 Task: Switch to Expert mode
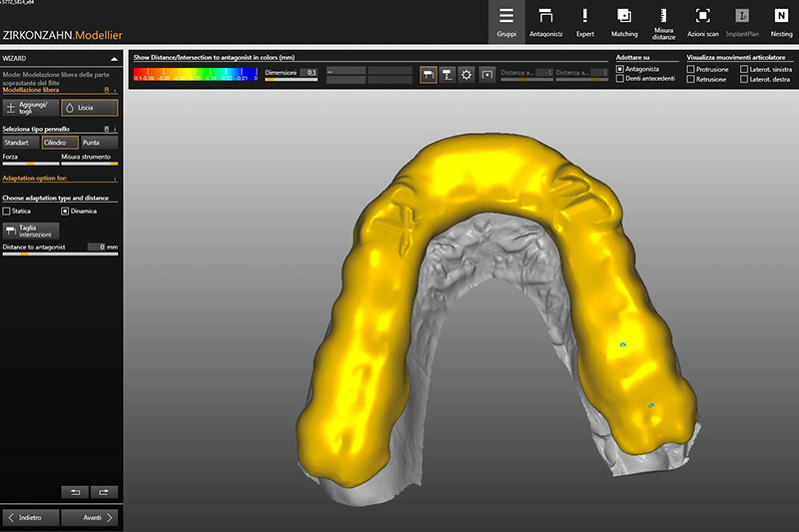pos(584,22)
